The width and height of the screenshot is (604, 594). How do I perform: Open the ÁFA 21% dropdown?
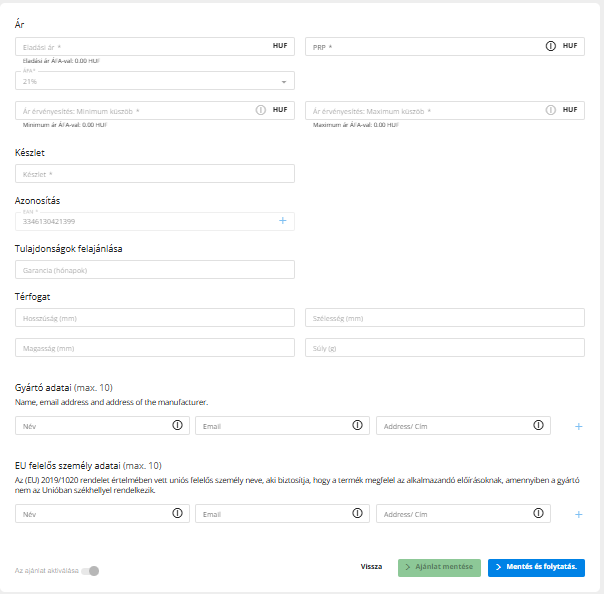(x=155, y=81)
